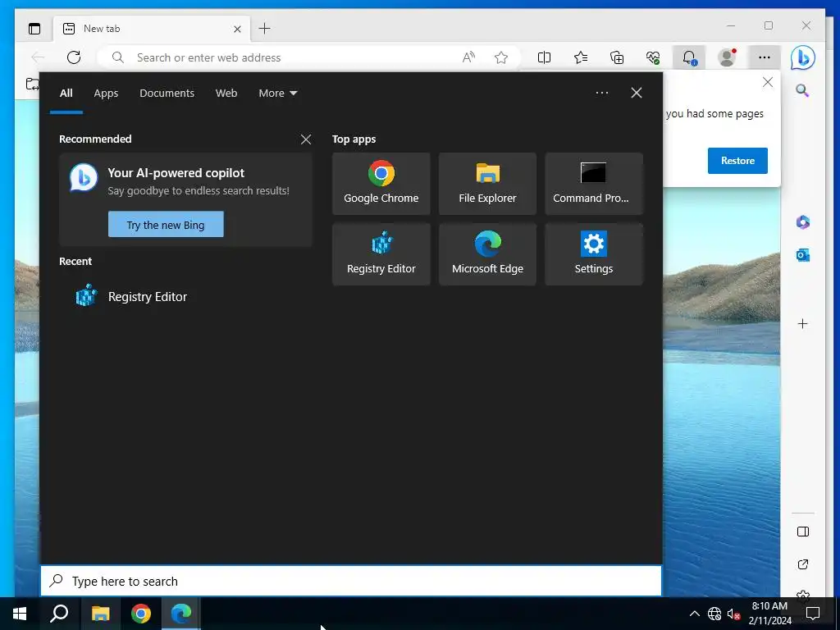Open Edge Settings and more menu

click(765, 57)
